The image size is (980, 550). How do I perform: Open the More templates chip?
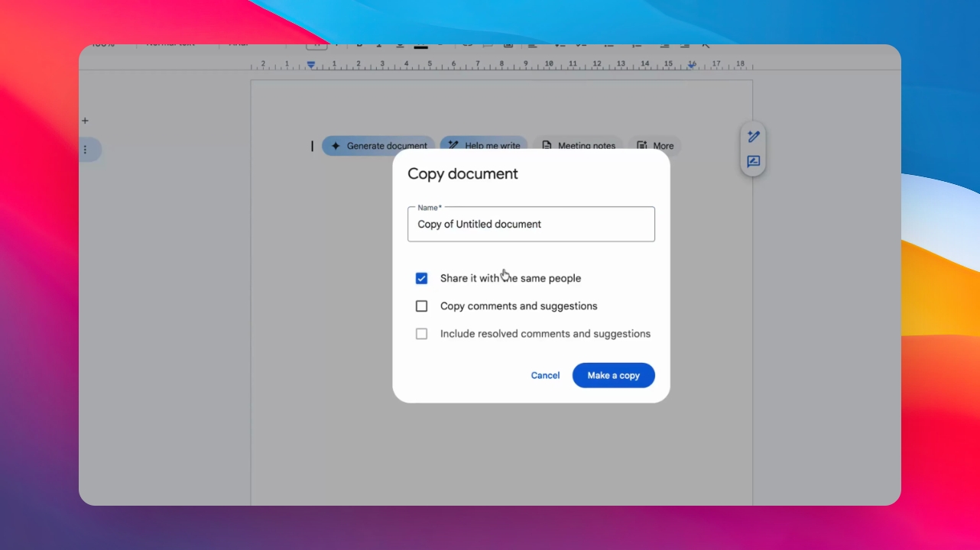[655, 146]
